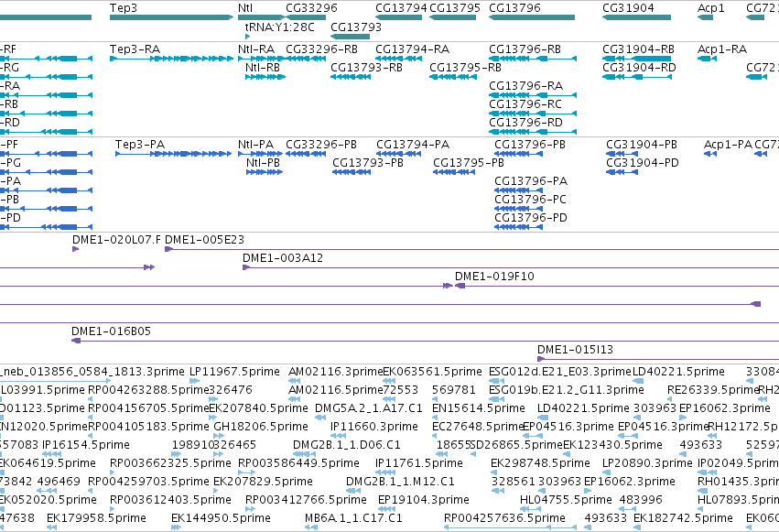The width and height of the screenshot is (779, 532).
Task: Click the CG13793-PB protein label
Action: coord(368,163)
